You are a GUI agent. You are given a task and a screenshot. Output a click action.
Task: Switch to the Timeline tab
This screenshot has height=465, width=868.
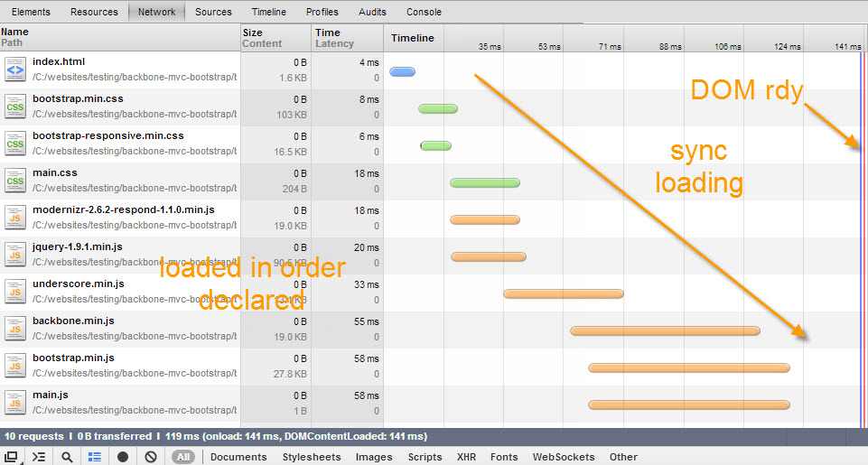pos(269,12)
